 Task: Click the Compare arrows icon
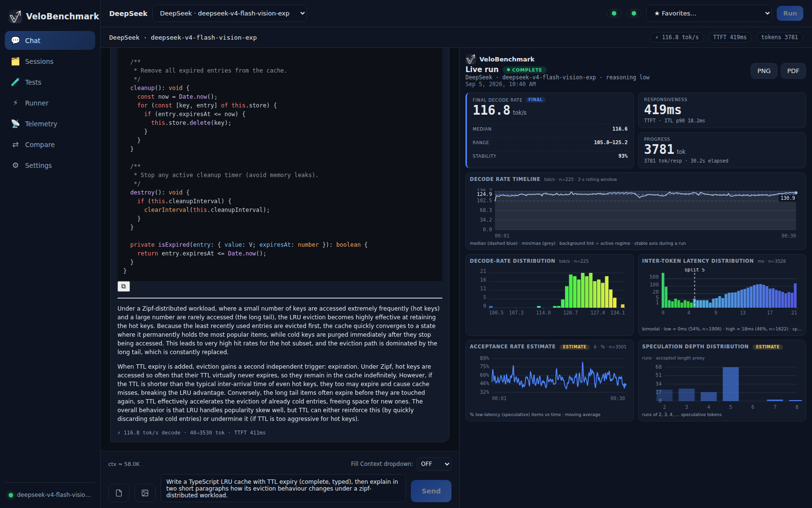pos(15,145)
